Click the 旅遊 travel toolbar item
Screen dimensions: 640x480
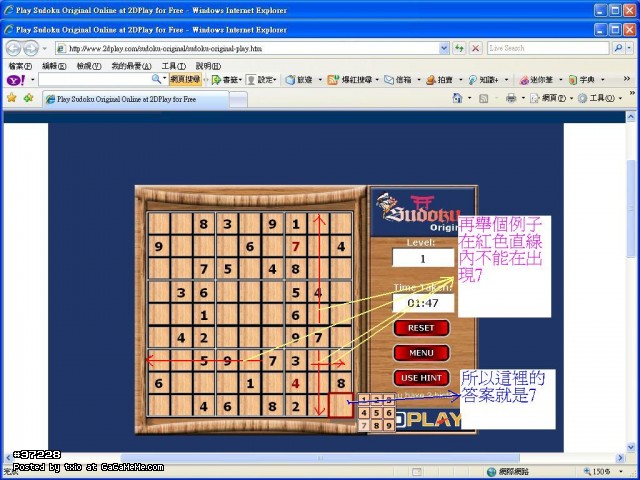300,80
